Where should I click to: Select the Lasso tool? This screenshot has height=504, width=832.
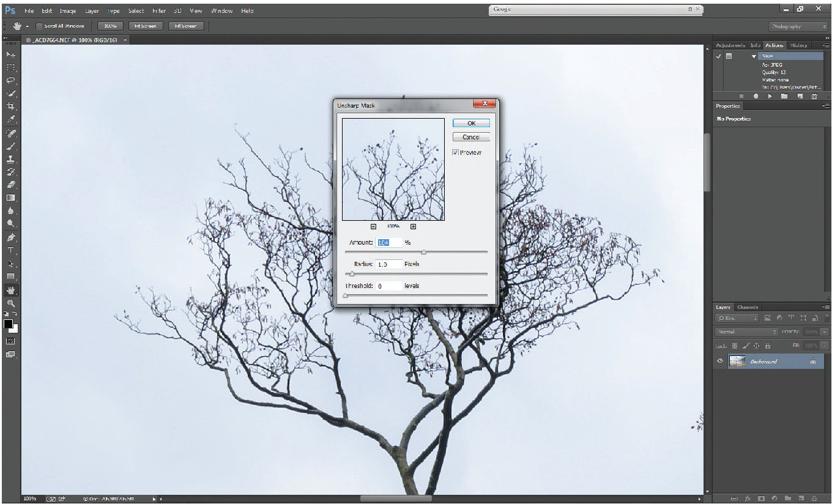[x=11, y=80]
